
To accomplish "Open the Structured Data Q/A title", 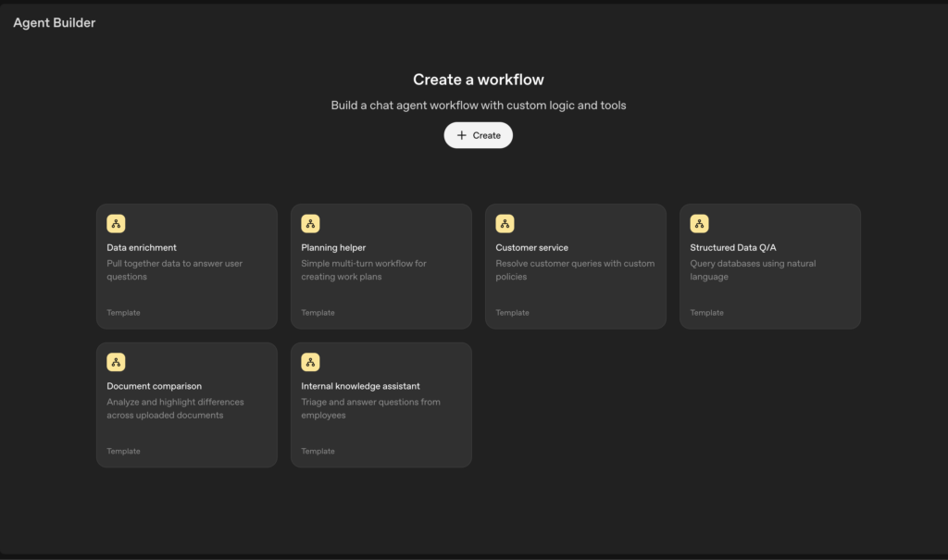I will (732, 248).
